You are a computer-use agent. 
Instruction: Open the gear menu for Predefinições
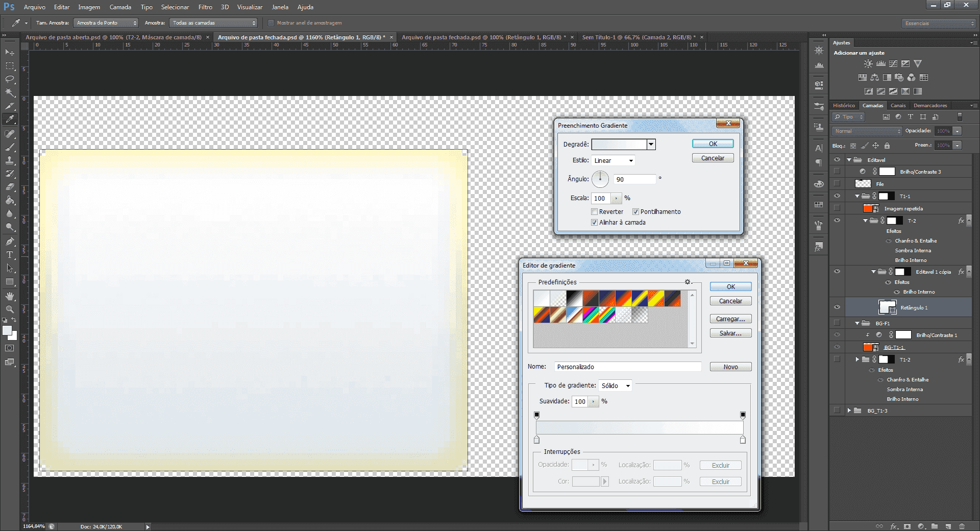pos(688,282)
